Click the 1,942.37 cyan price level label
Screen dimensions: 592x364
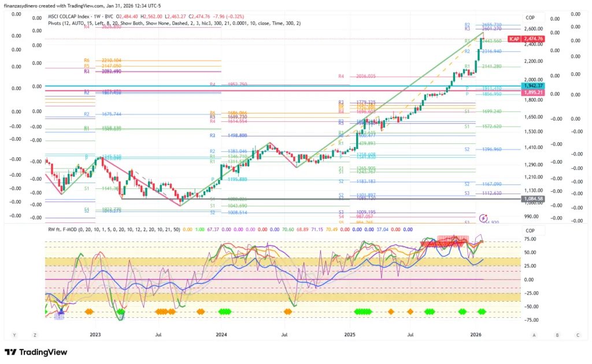click(x=533, y=86)
